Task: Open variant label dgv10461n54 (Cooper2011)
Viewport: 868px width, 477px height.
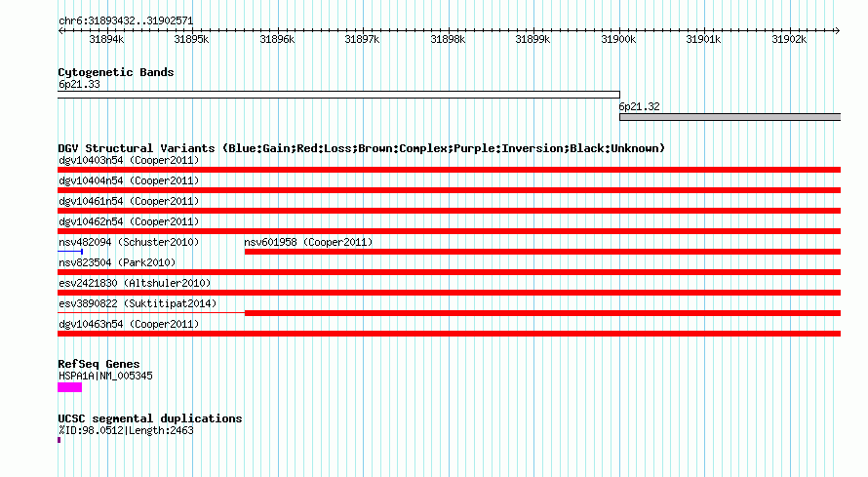Action: [x=129, y=201]
